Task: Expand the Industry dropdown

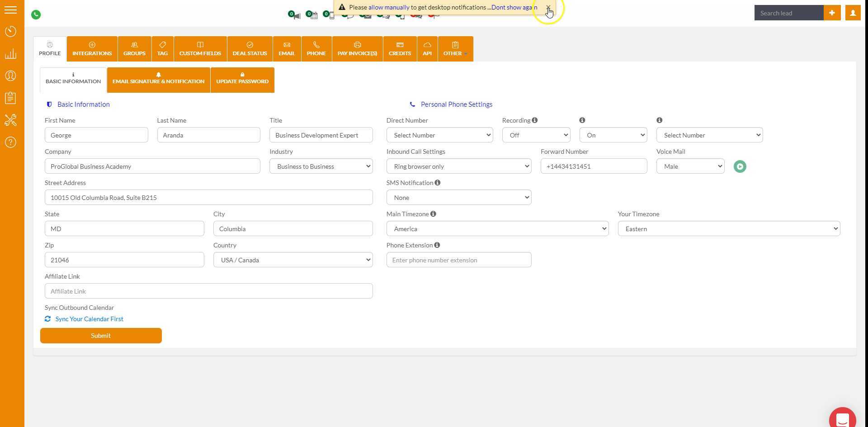Action: click(321, 166)
